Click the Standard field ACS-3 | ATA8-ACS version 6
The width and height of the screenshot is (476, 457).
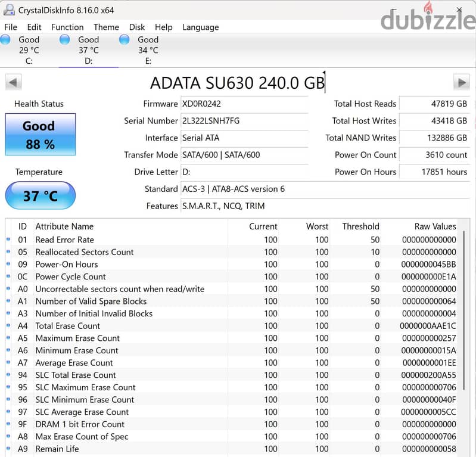click(325, 189)
